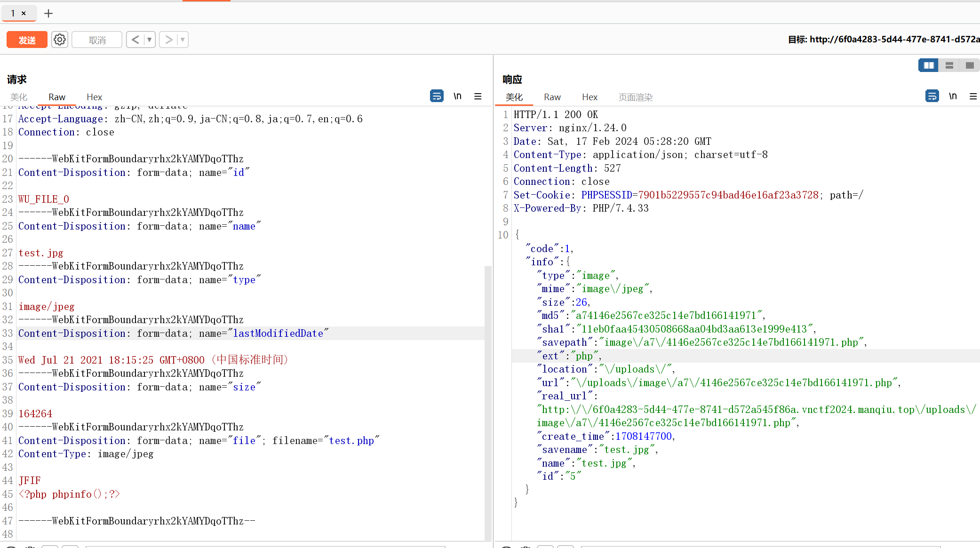Toggle word wrap icon in response panel

[x=932, y=96]
